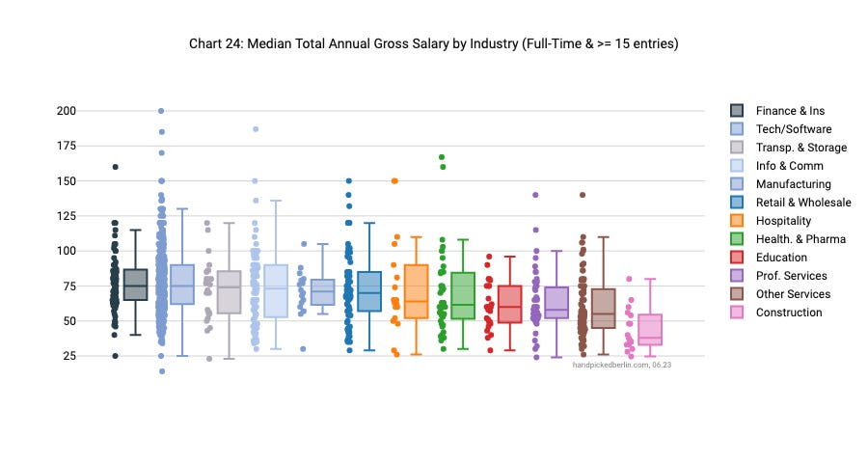Click the highest green Health. & Pharma outlier
This screenshot has height=463, width=868.
coord(442,157)
